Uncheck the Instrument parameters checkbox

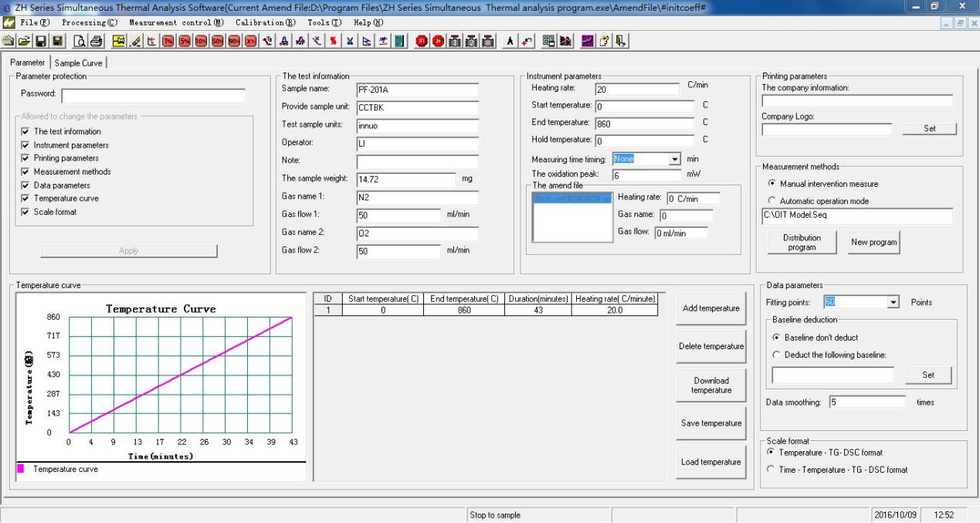[x=25, y=145]
